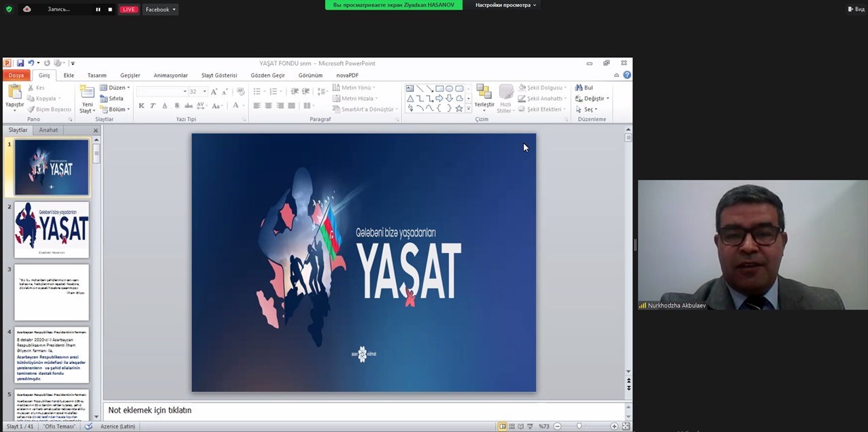Viewport: 868px width, 432px height.
Task: Reset the slide with Sıfırla
Action: (112, 99)
